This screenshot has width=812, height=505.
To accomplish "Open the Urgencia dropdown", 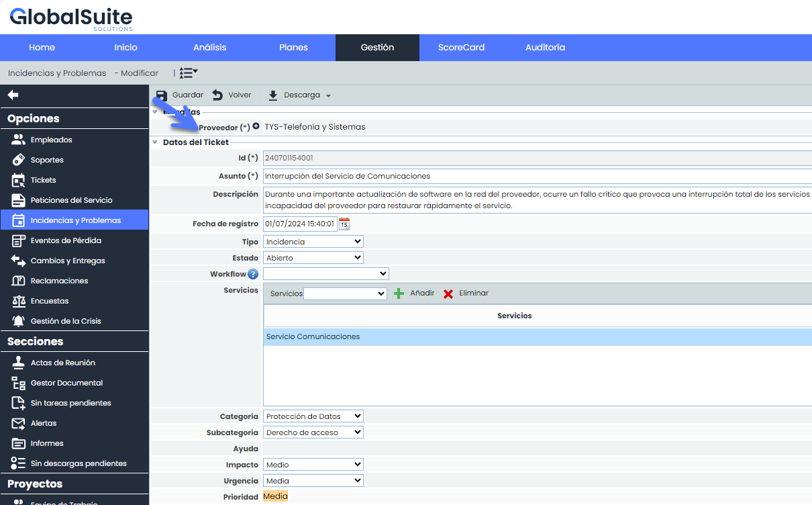I will (x=313, y=481).
